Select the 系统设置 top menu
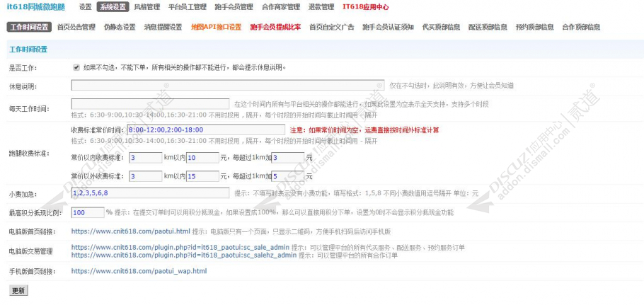 coord(113,7)
